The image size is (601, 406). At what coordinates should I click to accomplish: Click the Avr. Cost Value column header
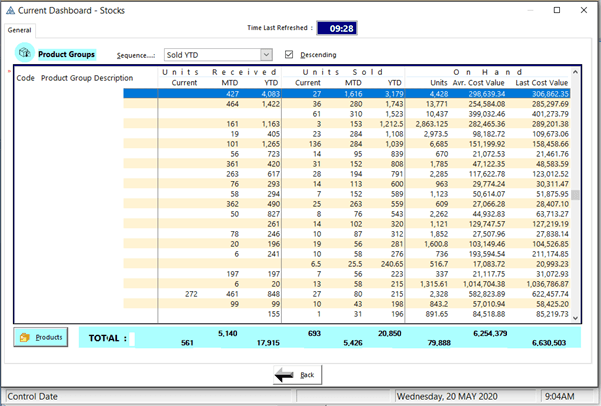click(478, 83)
